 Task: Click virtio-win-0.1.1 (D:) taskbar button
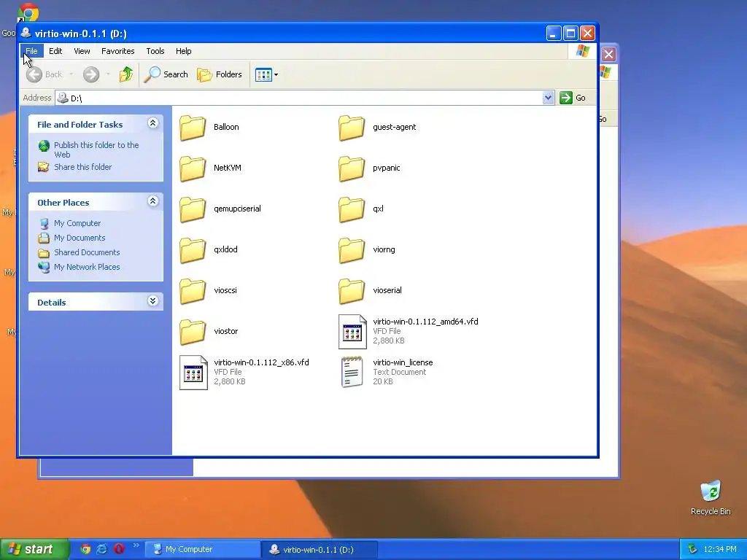point(320,550)
